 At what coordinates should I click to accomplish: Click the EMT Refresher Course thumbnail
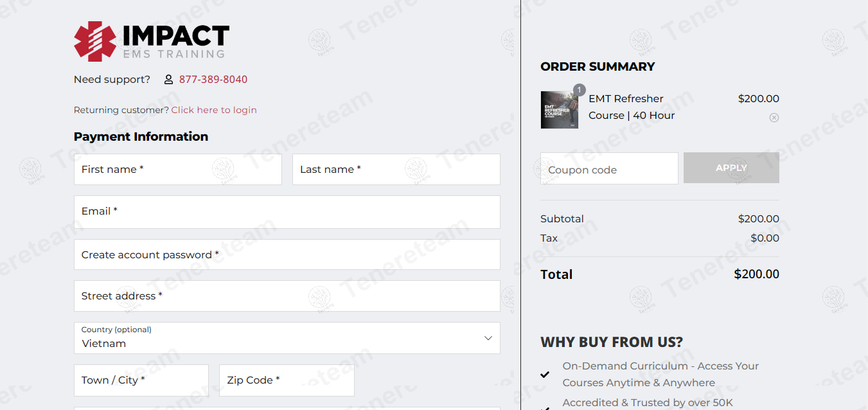tap(559, 110)
